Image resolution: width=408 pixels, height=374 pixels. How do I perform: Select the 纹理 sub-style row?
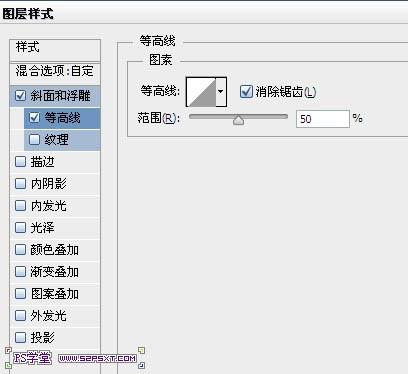[x=62, y=140]
